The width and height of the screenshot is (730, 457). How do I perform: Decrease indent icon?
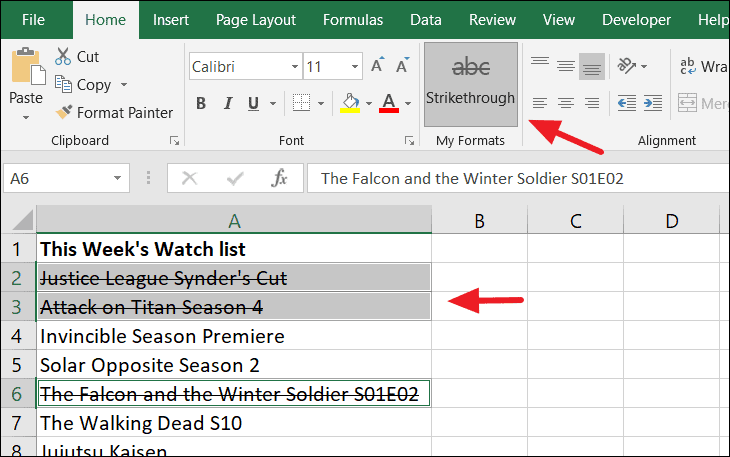coord(627,103)
